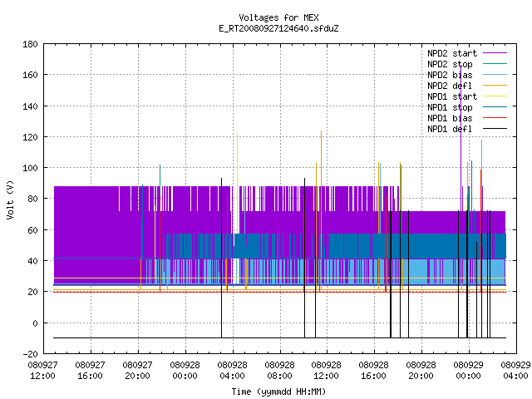This screenshot has width=532, height=399.
Task: Click the 080928 04:00 time tick label
Action: pos(233,371)
